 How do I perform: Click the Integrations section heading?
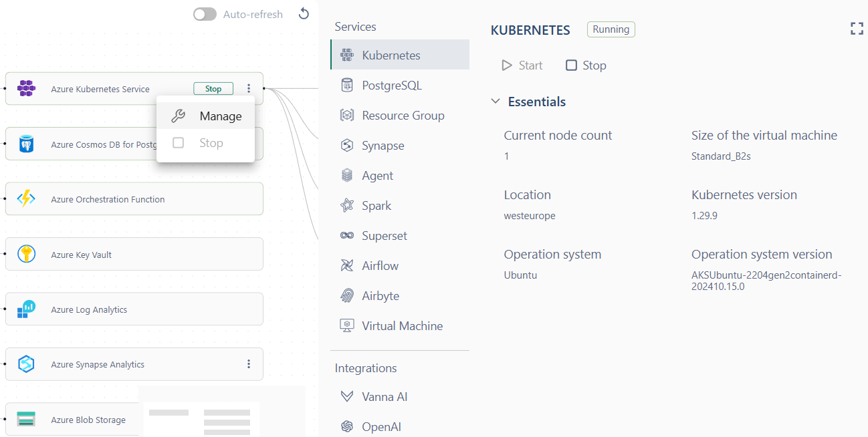(x=366, y=368)
